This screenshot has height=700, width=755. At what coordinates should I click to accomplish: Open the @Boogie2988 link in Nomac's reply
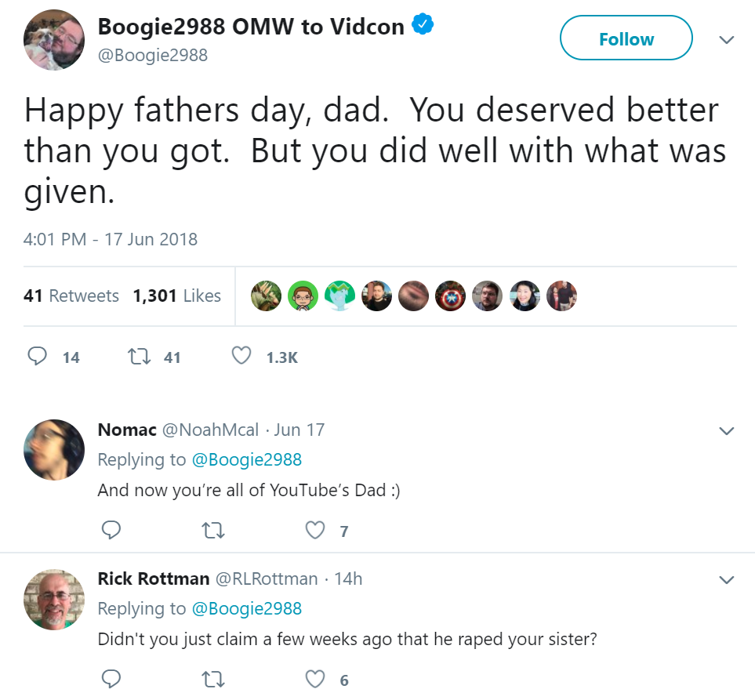click(x=246, y=460)
